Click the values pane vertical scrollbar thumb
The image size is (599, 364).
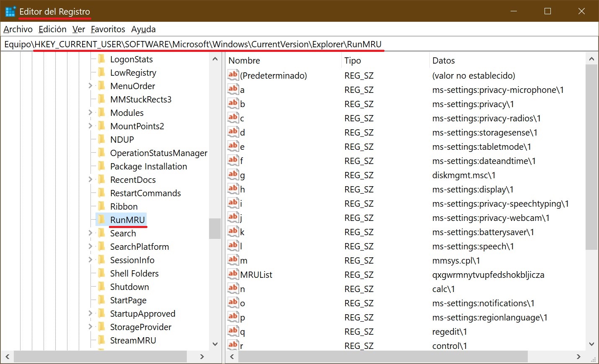(591, 157)
